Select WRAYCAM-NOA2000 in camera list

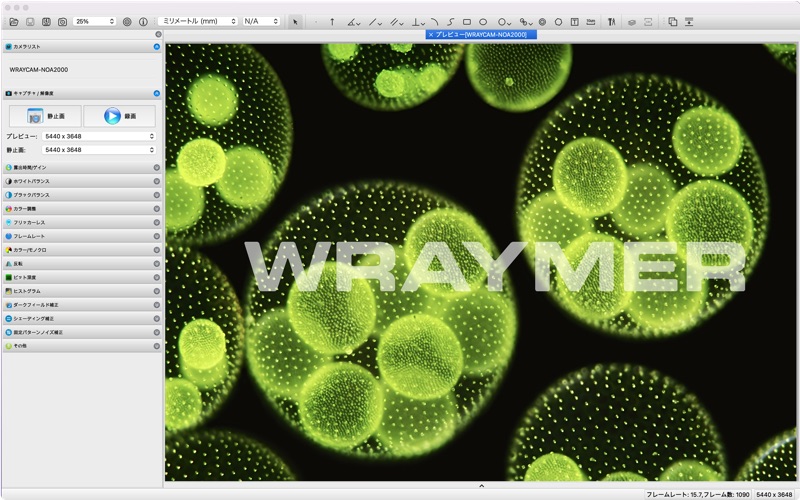pos(39,69)
